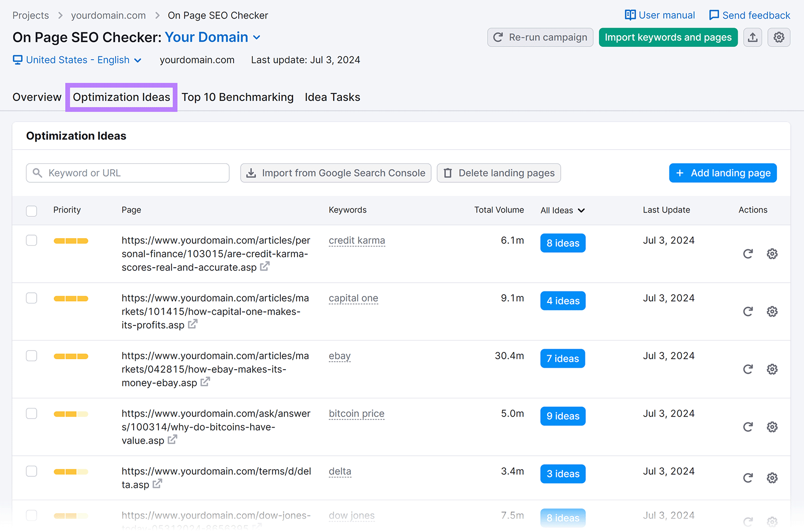Check the credit karma page row checkbox
804x532 pixels.
pyautogui.click(x=31, y=240)
